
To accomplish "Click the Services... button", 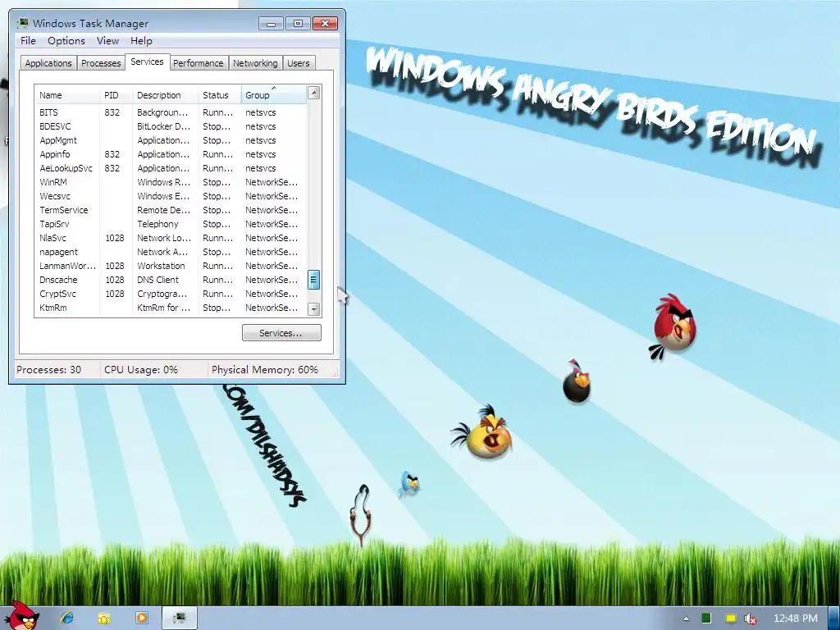I will point(281,333).
